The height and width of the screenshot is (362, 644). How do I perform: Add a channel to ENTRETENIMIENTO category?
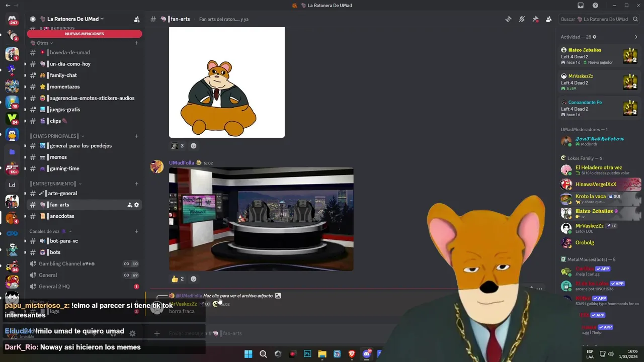(136, 184)
